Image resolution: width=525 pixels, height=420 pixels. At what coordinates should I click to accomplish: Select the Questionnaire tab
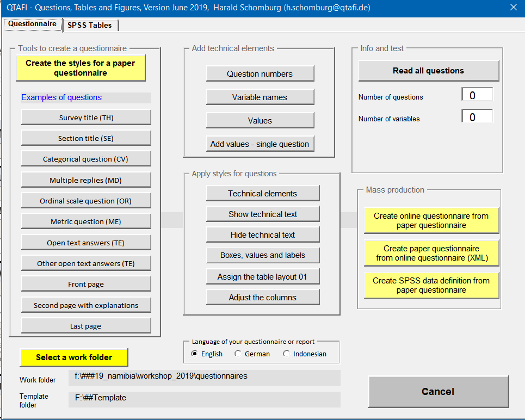(33, 24)
